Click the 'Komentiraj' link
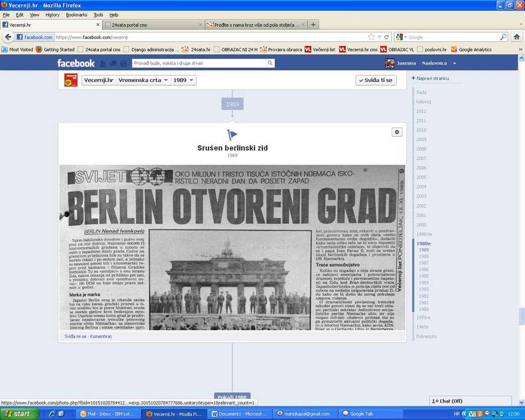This screenshot has height=420, width=525. [101, 336]
